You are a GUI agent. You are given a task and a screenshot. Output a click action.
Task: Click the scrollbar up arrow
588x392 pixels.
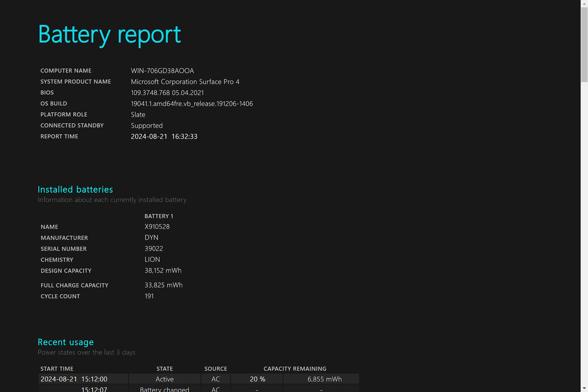584,3
